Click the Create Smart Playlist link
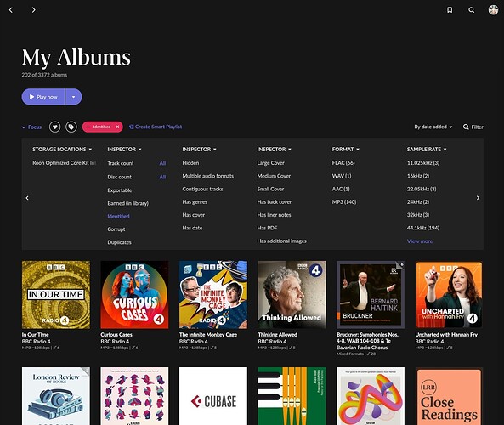 156,127
